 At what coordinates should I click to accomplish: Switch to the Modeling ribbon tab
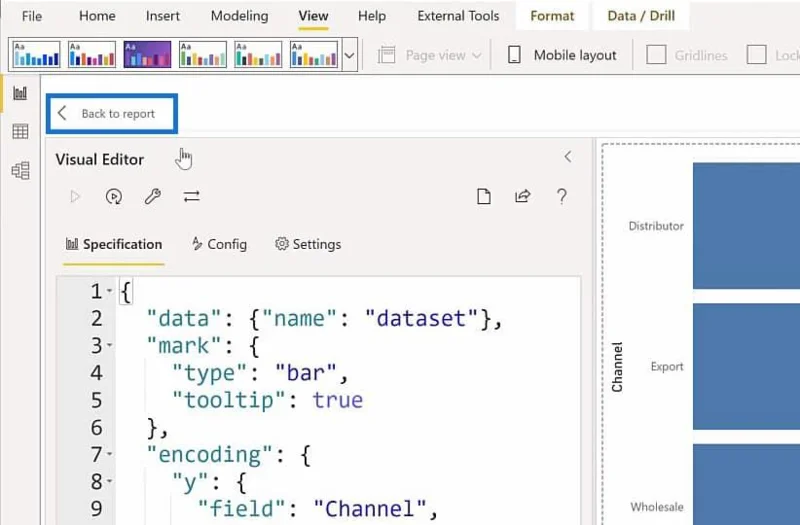[239, 16]
